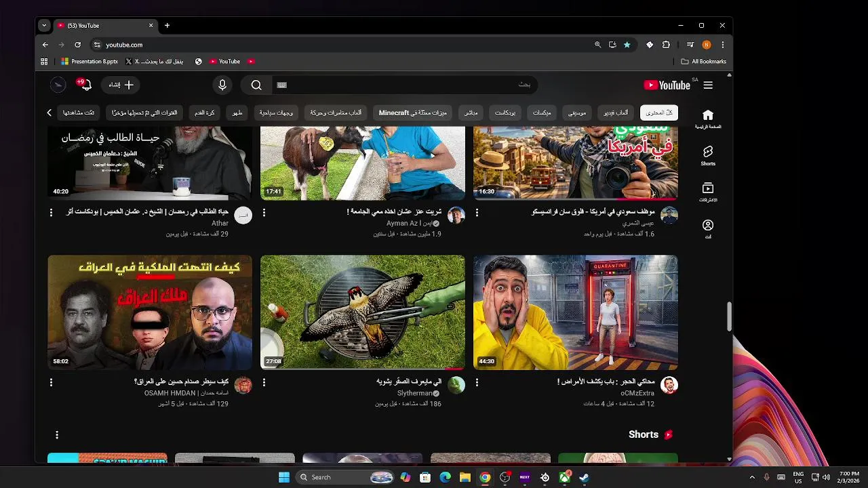868x488 pixels.
Task: Open options for the Saddam Hussein video
Action: tap(51, 382)
